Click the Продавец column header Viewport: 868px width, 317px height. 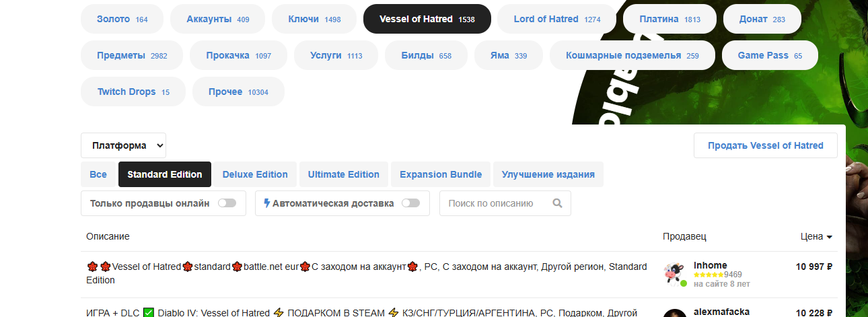pos(684,236)
